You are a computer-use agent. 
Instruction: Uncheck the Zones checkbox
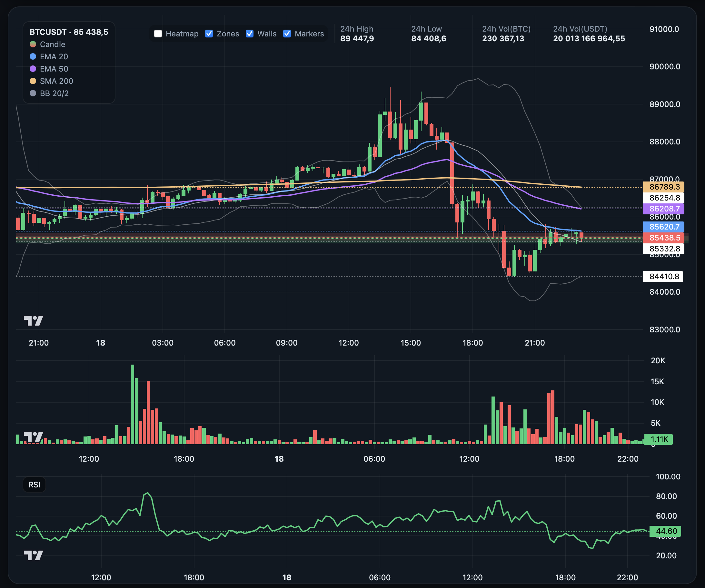(x=209, y=34)
